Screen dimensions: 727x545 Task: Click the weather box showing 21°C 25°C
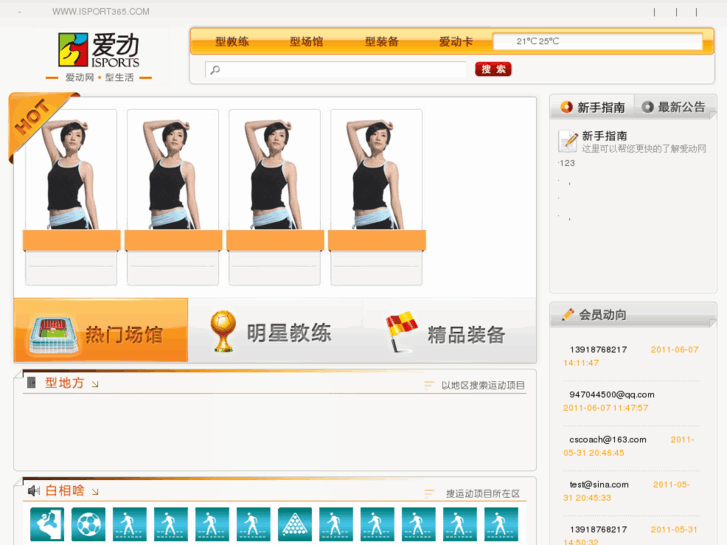tap(598, 41)
